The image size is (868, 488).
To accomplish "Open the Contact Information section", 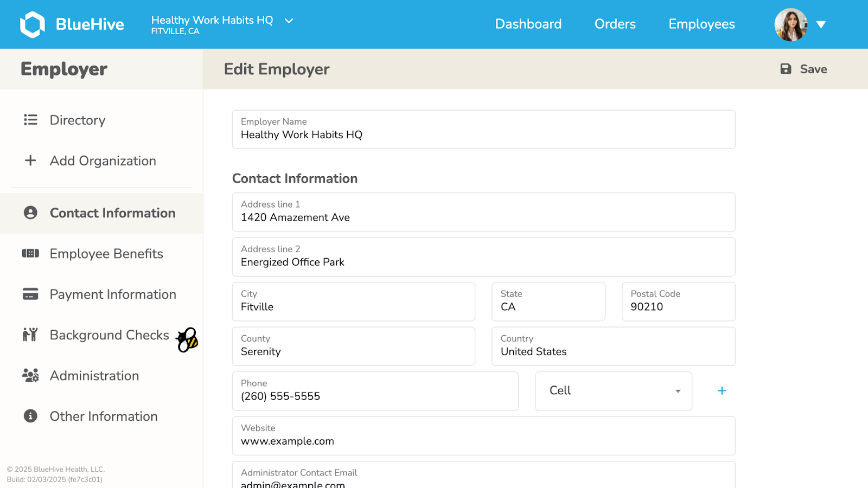I will (x=101, y=213).
